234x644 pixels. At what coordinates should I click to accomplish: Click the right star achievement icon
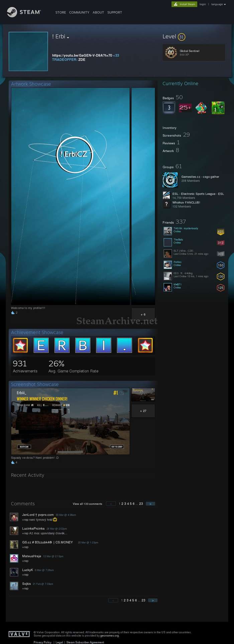click(x=145, y=345)
